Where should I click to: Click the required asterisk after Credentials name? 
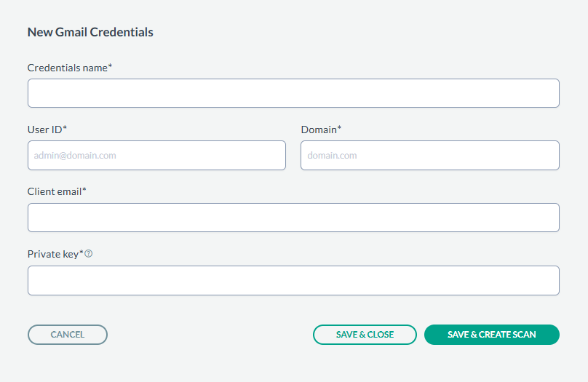click(x=110, y=67)
